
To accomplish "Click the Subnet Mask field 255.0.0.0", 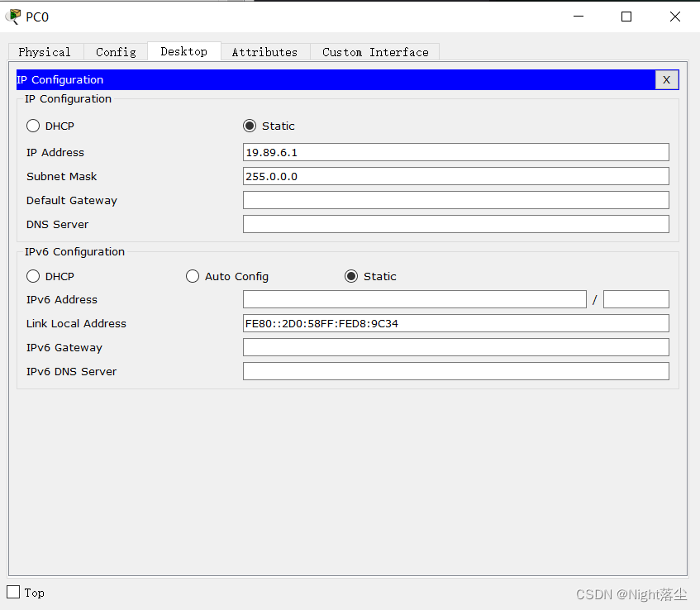I will 456,176.
